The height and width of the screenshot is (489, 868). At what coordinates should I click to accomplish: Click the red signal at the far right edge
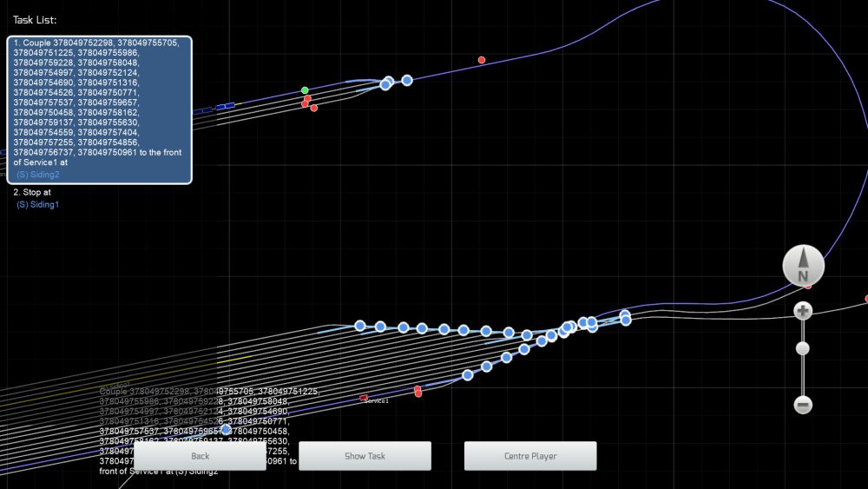[x=866, y=299]
